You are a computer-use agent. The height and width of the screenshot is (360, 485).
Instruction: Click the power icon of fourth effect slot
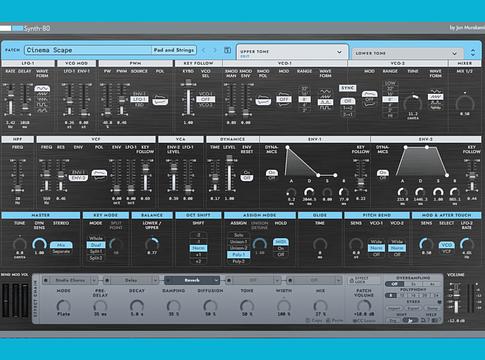229,280
